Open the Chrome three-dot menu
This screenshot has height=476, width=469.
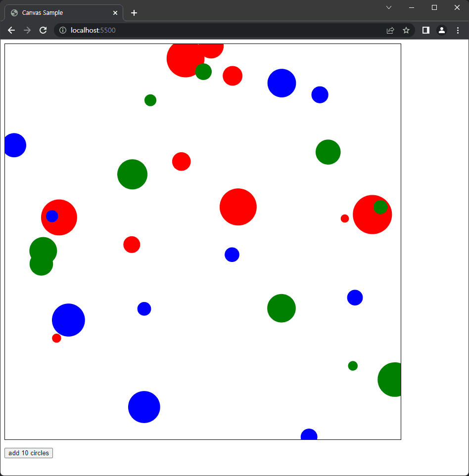tap(458, 30)
